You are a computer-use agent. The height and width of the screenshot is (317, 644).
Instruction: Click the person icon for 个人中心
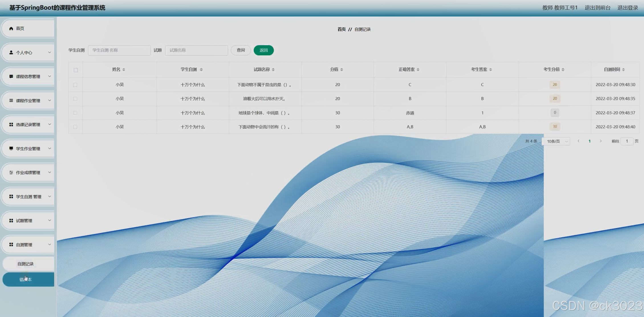pos(11,52)
